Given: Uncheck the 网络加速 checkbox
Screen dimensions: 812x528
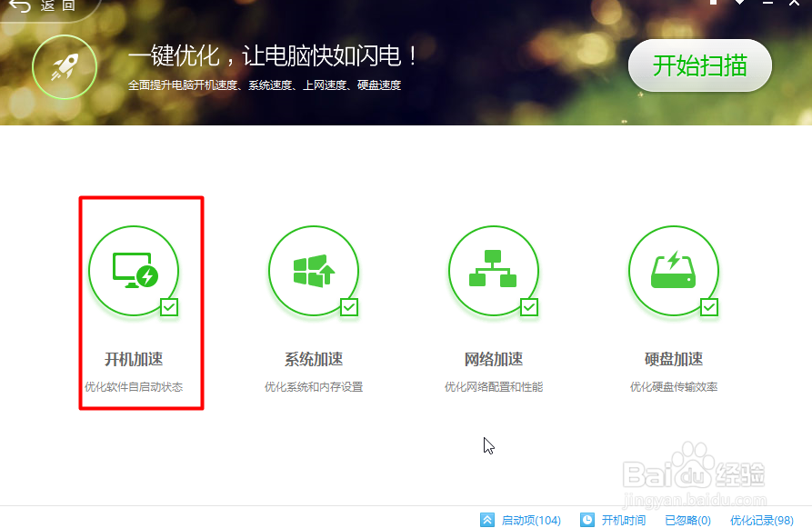Looking at the screenshot, I should 529,307.
